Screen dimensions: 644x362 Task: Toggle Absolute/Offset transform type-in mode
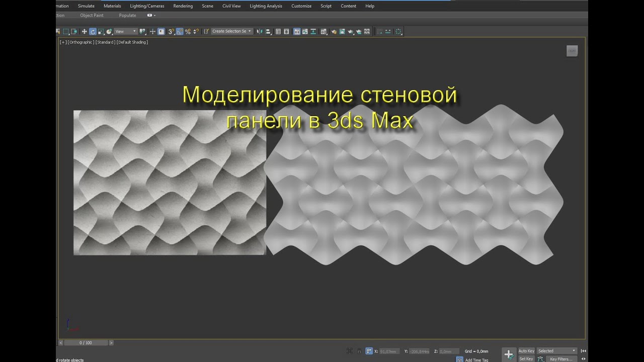369,351
